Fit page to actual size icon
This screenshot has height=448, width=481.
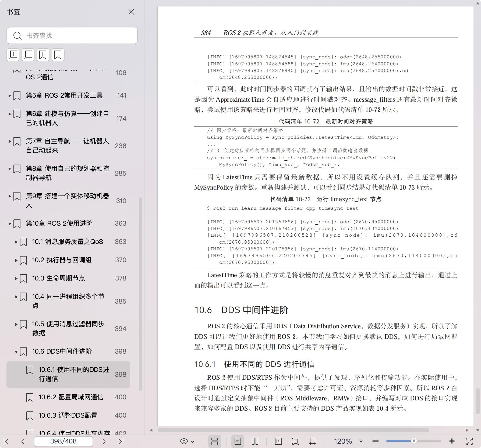coord(278,441)
